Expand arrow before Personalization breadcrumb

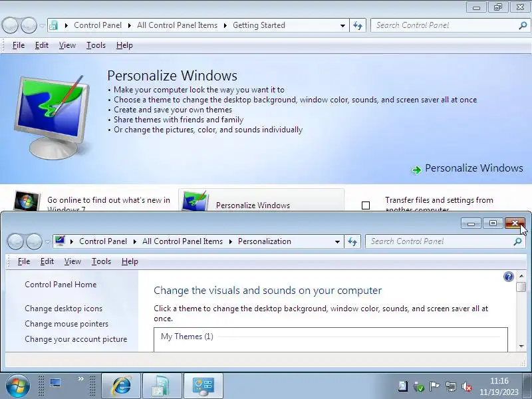pos(231,241)
